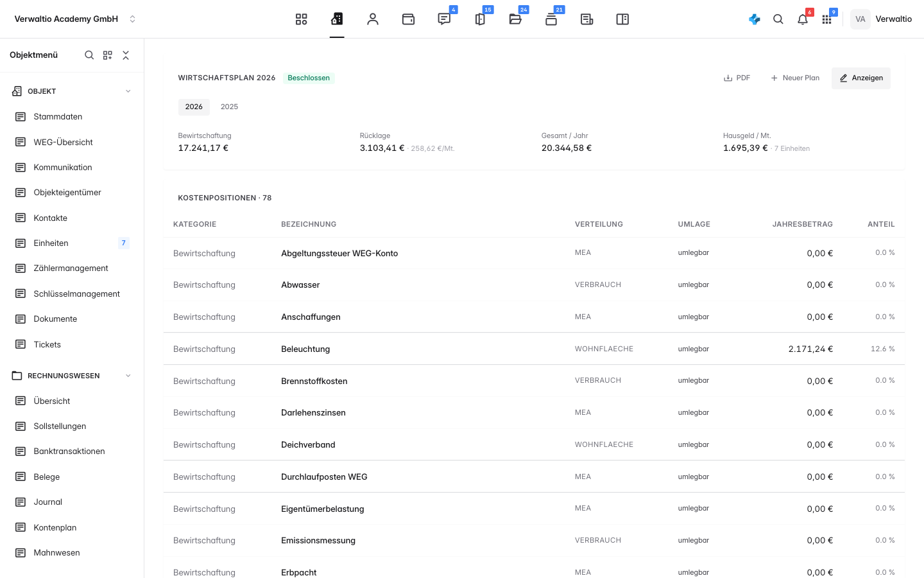924x578 pixels.
Task: Open the apps grid launcher with badge 9
Action: [x=826, y=19]
